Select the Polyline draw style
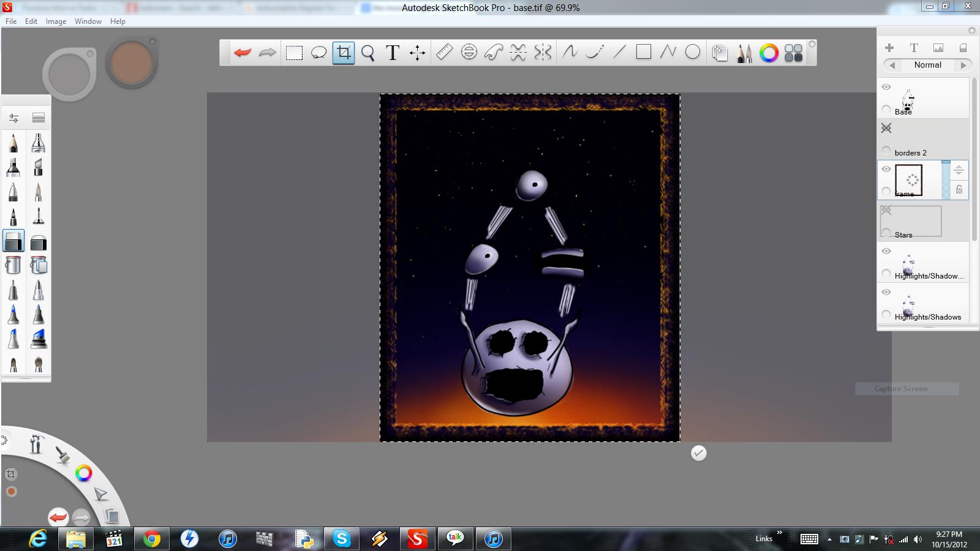Screen dimensions: 980x551 pyautogui.click(x=668, y=53)
